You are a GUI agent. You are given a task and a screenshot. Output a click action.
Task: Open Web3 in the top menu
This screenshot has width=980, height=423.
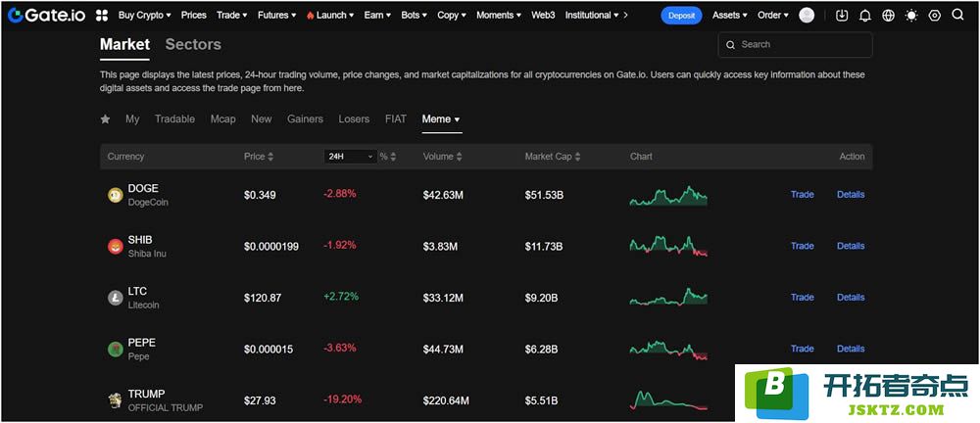[543, 15]
